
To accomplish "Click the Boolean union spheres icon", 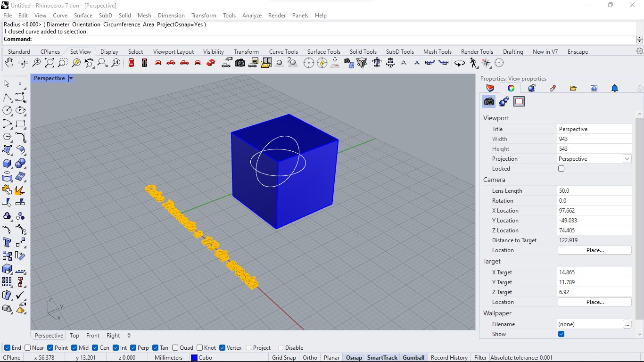I will coord(20,164).
